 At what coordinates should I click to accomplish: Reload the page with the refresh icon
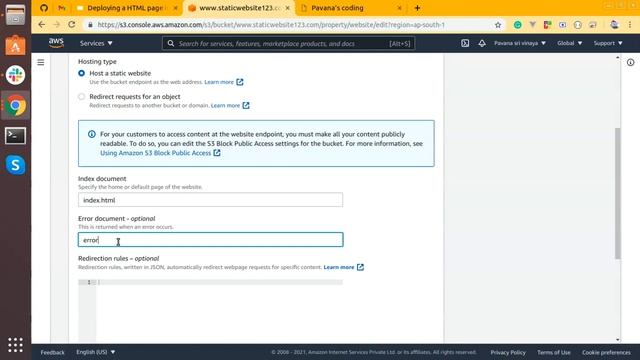coord(72,24)
